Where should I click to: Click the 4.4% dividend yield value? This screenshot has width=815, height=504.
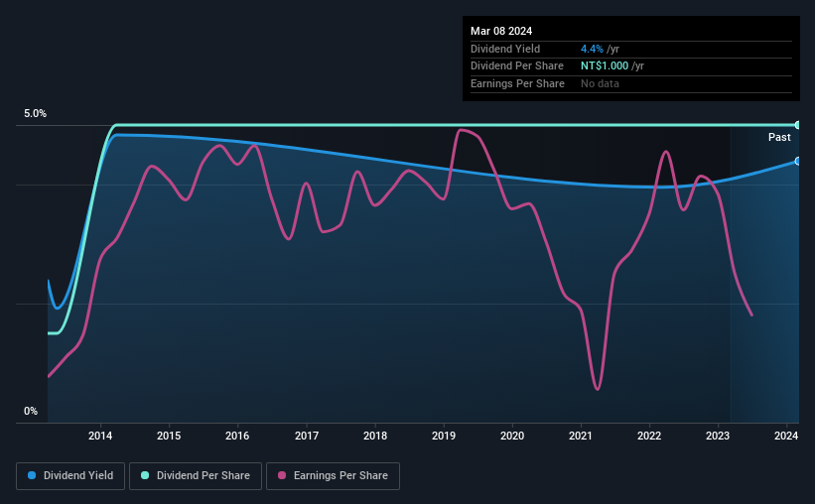592,49
